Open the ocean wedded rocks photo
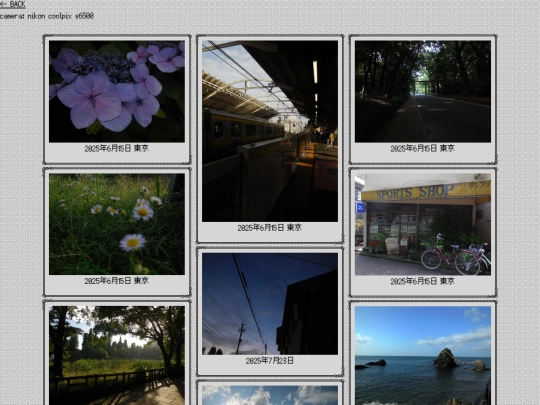 click(x=423, y=355)
